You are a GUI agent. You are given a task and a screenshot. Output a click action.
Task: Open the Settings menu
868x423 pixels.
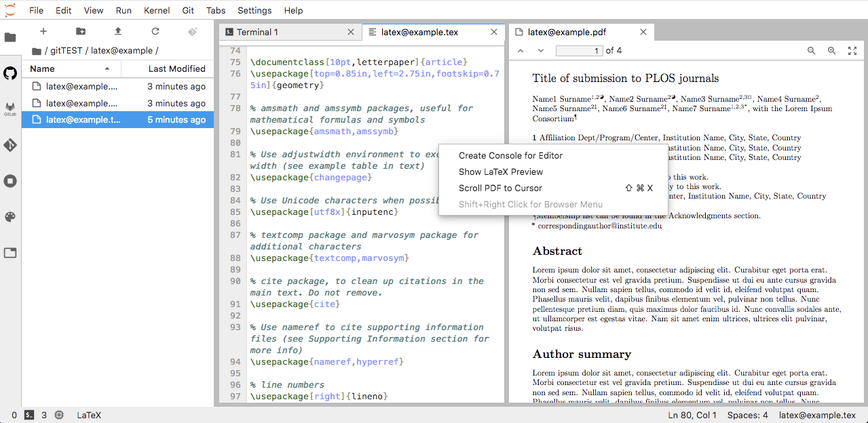[254, 10]
